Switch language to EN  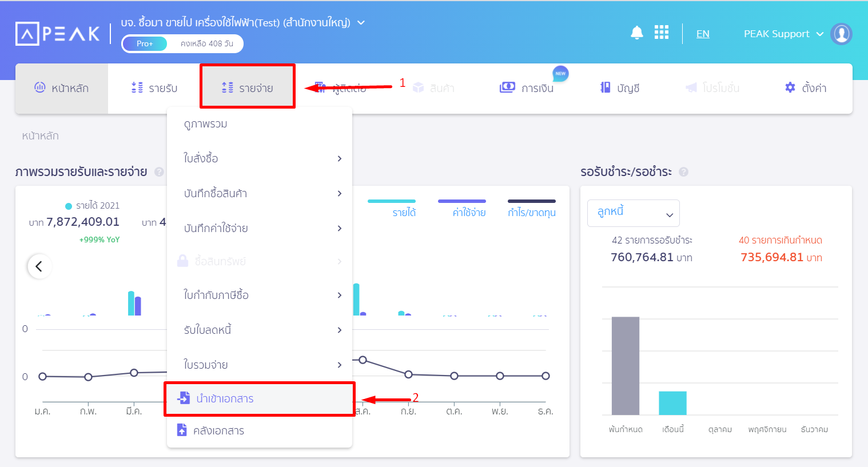coord(703,34)
